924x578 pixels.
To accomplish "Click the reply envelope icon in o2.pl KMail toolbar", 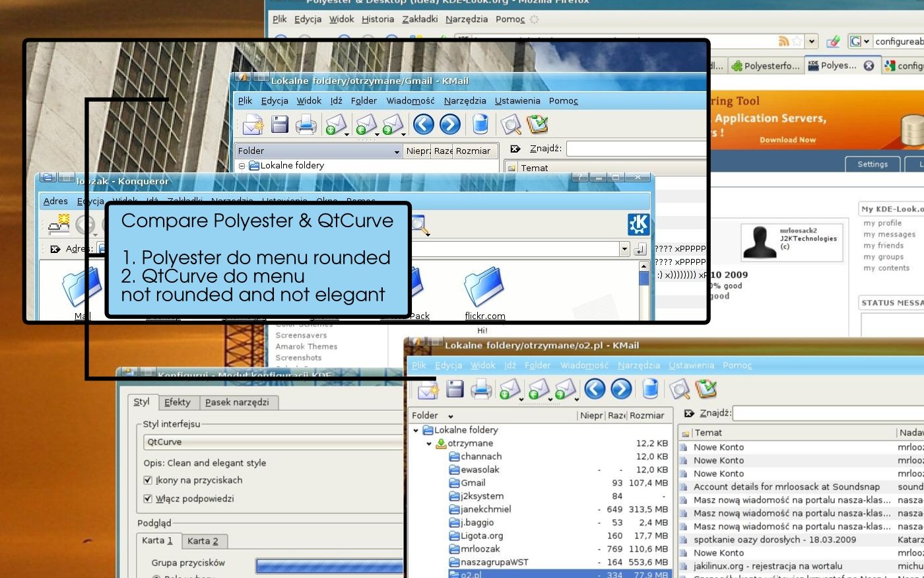I will (x=538, y=389).
